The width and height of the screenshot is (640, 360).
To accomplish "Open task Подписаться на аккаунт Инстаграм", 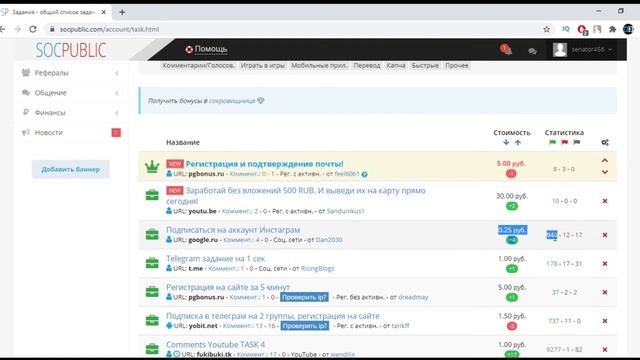I will (233, 230).
